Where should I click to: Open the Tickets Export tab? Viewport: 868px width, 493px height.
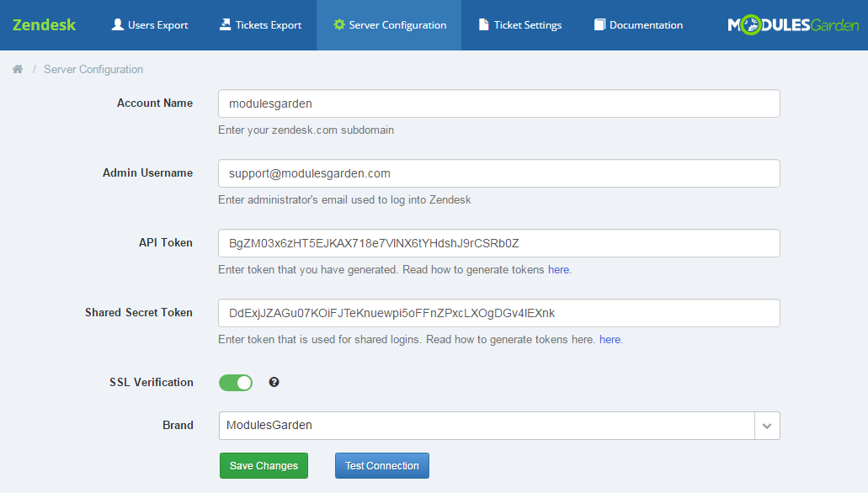tap(260, 25)
